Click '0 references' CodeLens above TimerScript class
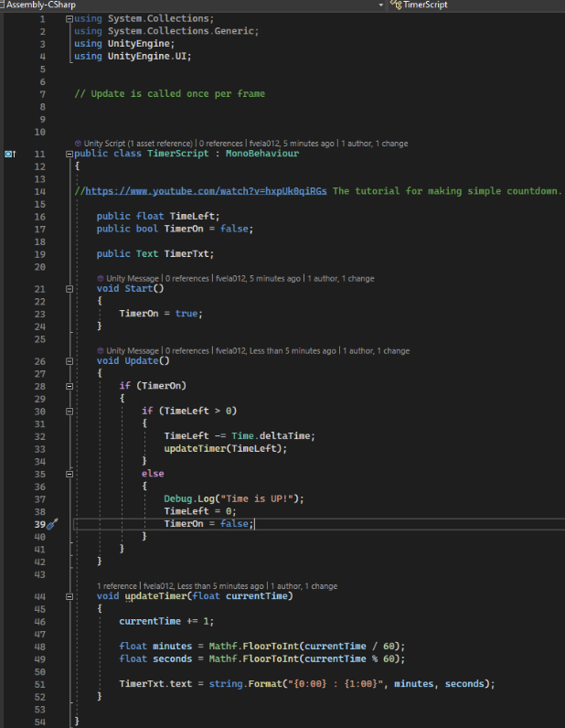The width and height of the screenshot is (565, 728). [x=221, y=144]
